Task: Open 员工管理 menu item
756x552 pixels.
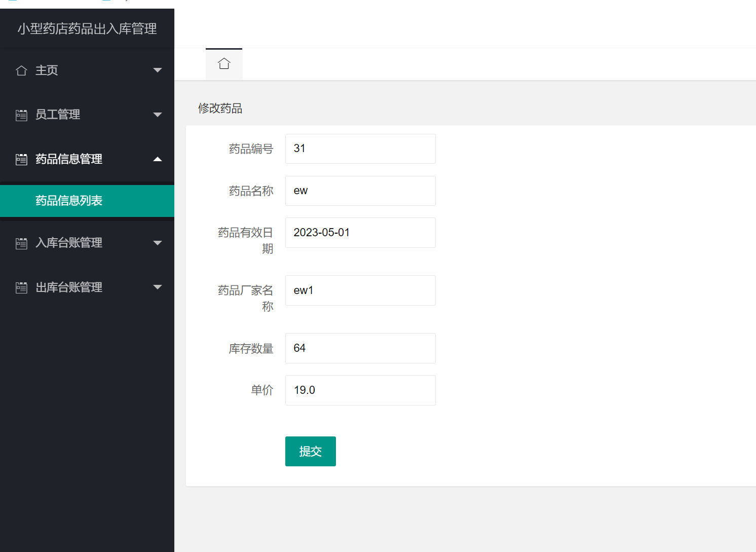Action: (x=87, y=115)
